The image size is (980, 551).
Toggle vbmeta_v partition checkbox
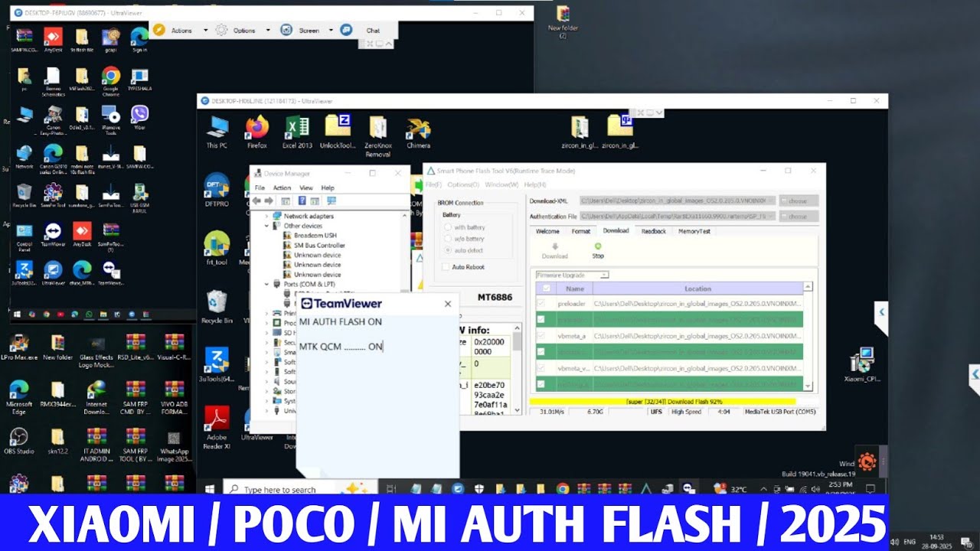(541, 367)
